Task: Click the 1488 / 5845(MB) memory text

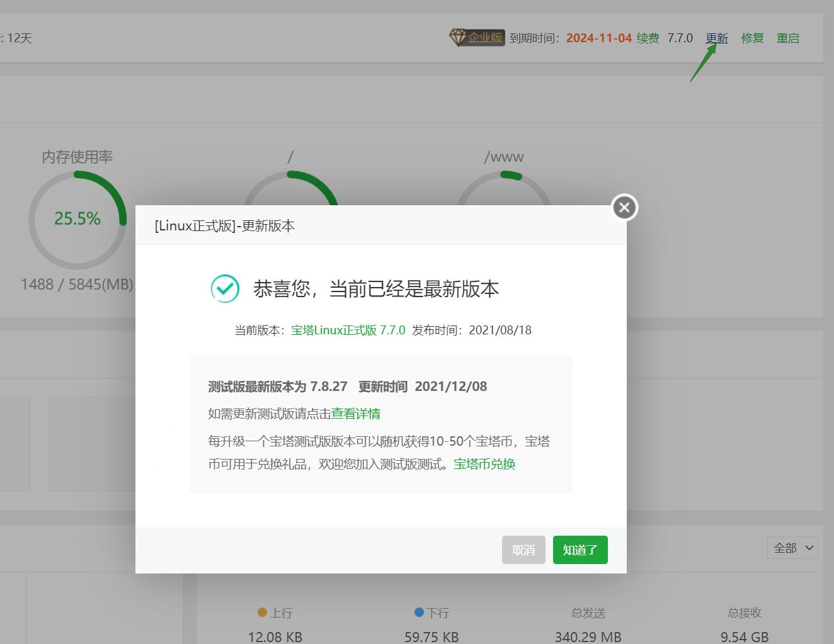Action: pos(77,285)
